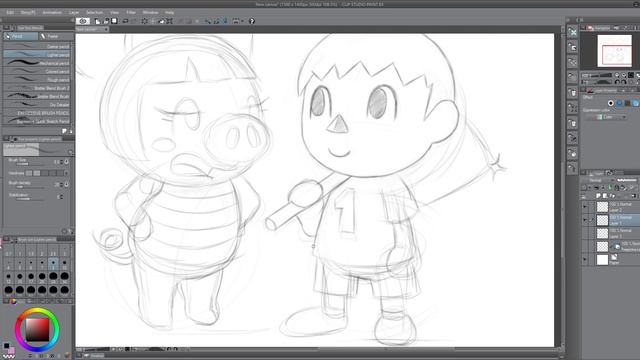Open the Edit menu
The image size is (640, 360).
[x=10, y=13]
